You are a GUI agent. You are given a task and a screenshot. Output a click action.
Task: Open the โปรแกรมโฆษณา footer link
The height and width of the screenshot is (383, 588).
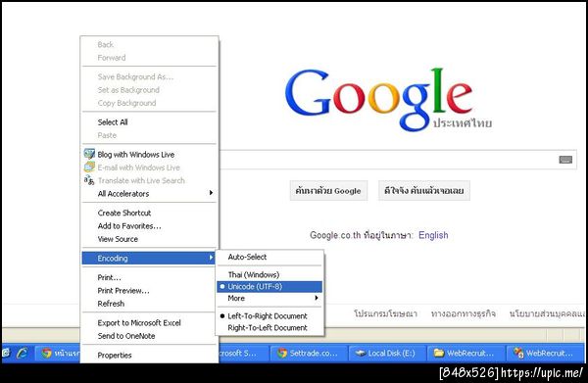point(385,313)
